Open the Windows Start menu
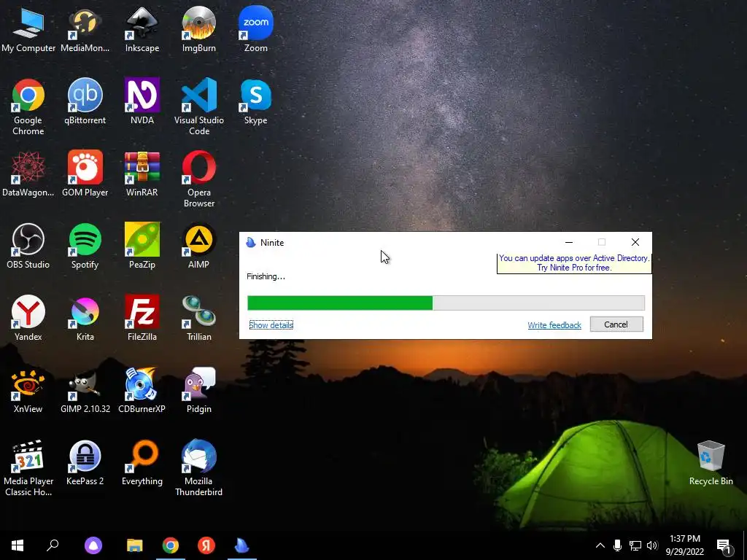Image resolution: width=747 pixels, height=560 pixels. (18, 545)
